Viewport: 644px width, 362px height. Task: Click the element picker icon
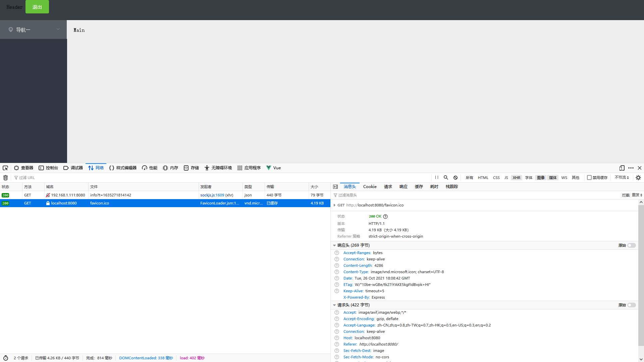pyautogui.click(x=5, y=168)
